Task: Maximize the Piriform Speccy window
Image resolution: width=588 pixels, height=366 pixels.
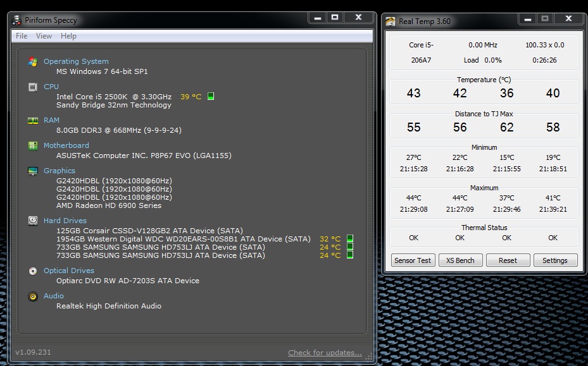Action: (x=335, y=18)
